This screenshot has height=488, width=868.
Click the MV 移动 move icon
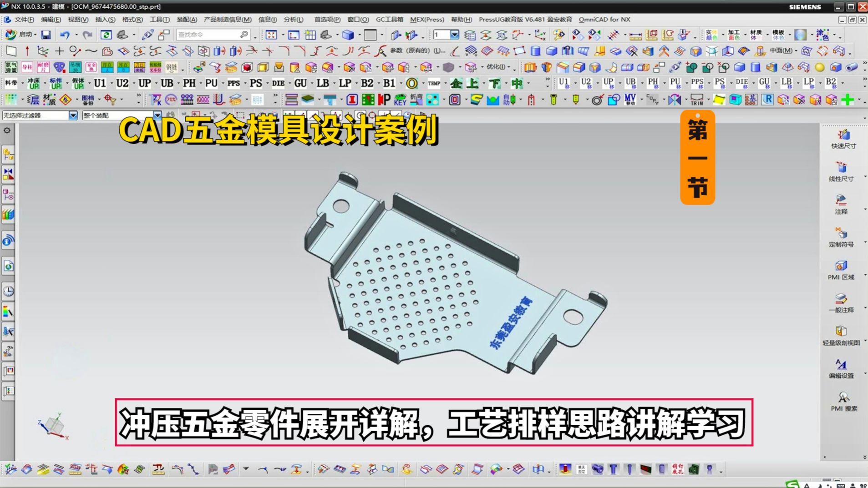[630, 100]
